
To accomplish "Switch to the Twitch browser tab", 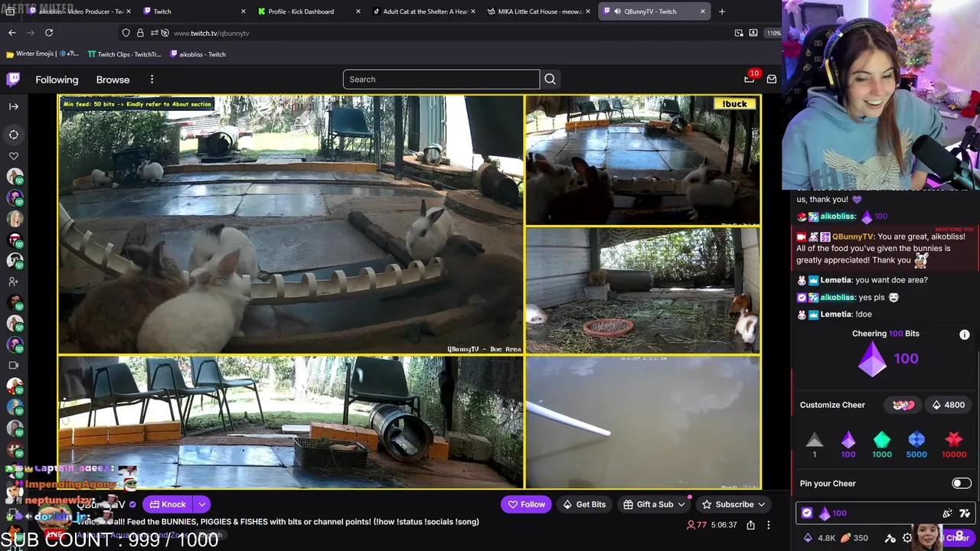I will point(194,11).
